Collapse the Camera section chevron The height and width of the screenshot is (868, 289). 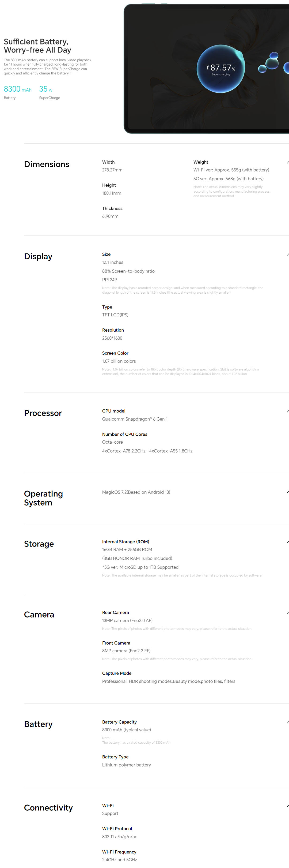click(x=287, y=613)
